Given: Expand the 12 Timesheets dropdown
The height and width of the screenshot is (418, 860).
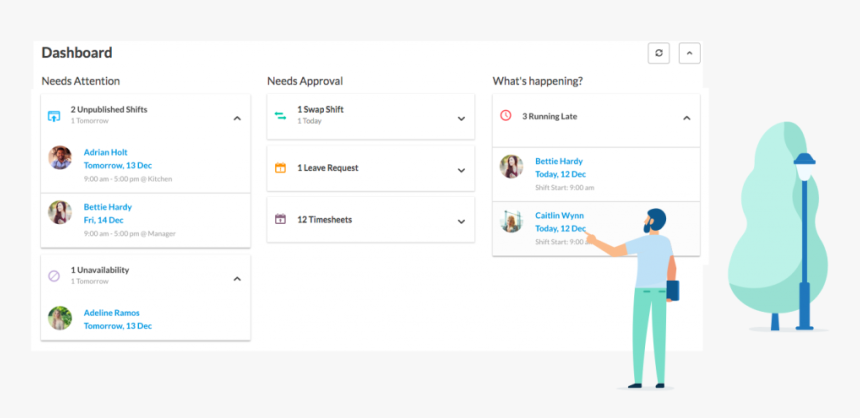Looking at the screenshot, I should (461, 221).
